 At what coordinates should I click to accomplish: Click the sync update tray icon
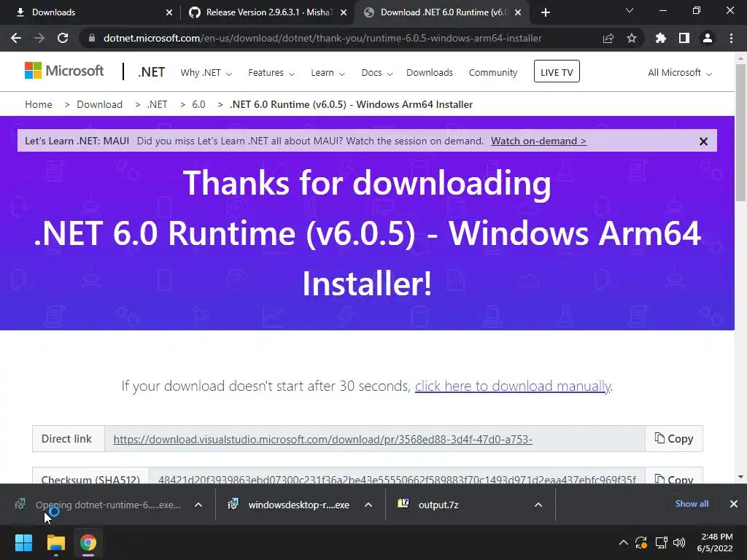click(641, 542)
